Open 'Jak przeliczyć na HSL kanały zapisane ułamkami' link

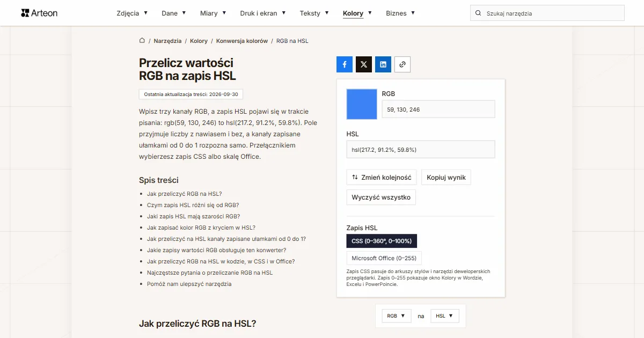coord(226,239)
